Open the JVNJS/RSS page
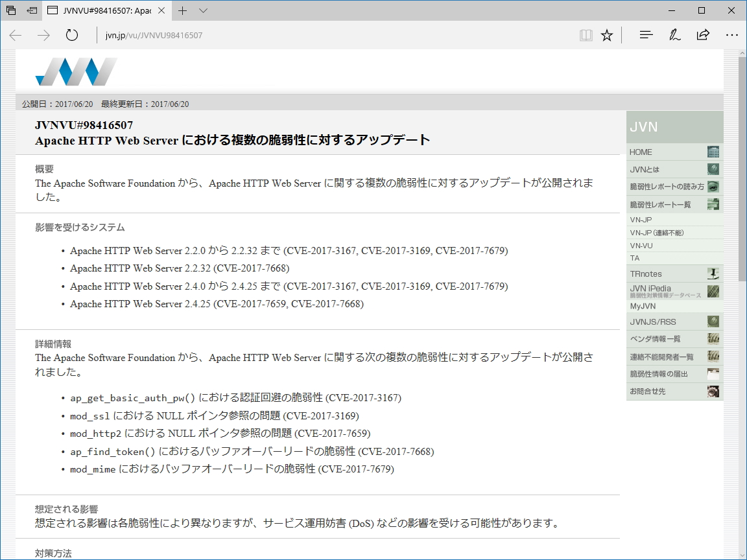Viewport: 747px width, 560px height. pyautogui.click(x=713, y=321)
